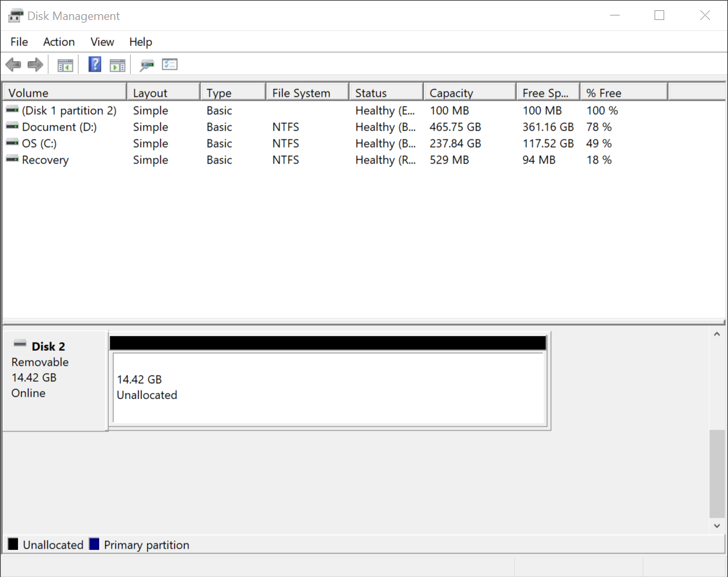Show the Action pane via its toolbar icon

coord(117,64)
